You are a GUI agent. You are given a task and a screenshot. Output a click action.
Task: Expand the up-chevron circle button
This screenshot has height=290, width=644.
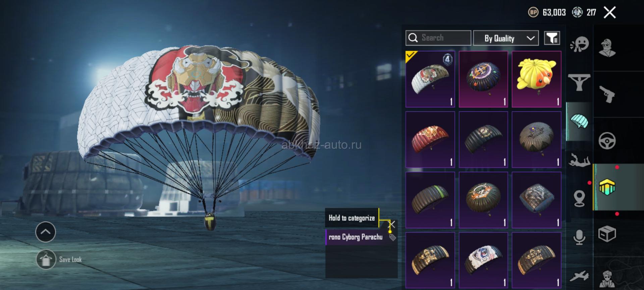tap(46, 232)
